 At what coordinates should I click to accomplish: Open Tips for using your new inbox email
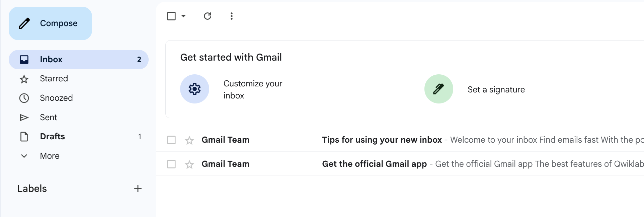400,140
